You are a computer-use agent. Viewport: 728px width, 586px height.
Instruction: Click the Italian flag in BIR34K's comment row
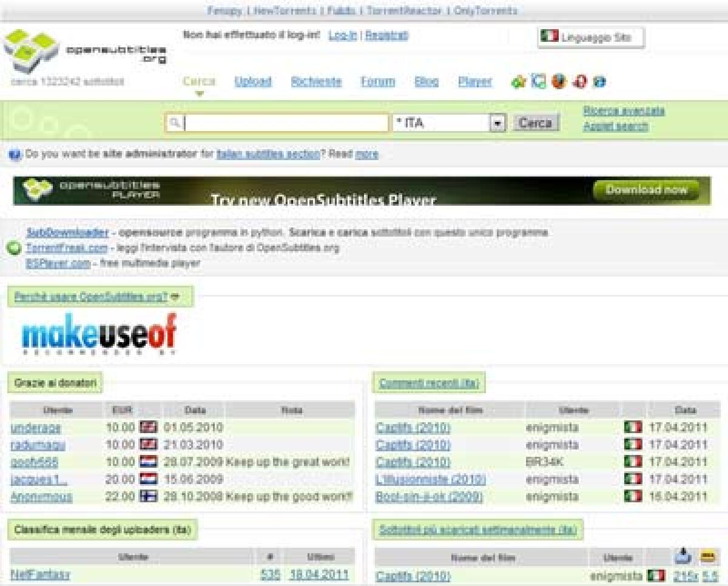pyautogui.click(x=633, y=462)
